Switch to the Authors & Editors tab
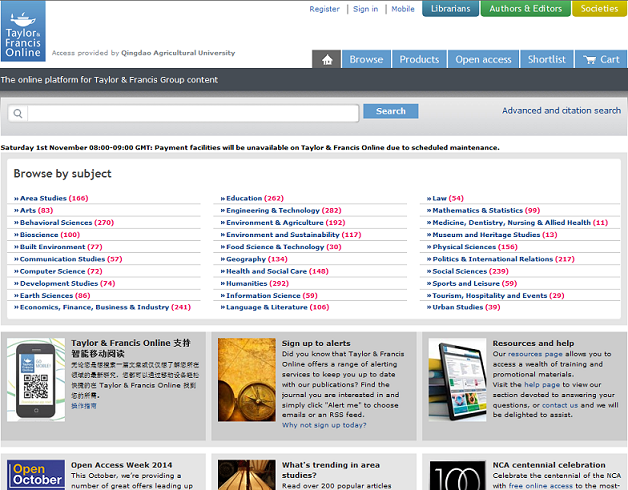 [x=525, y=8]
